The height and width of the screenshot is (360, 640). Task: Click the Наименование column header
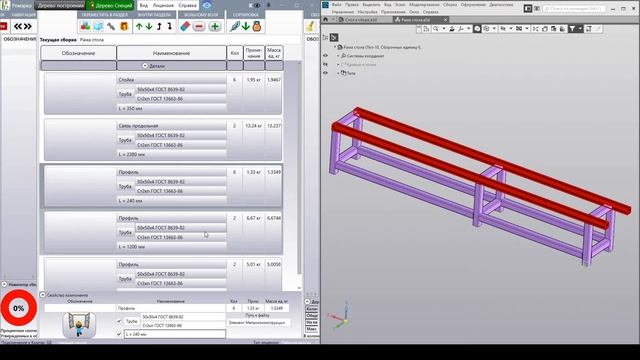point(171,53)
